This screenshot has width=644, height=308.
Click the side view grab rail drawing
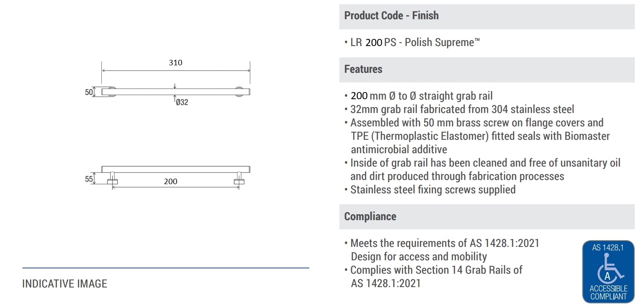click(176, 175)
